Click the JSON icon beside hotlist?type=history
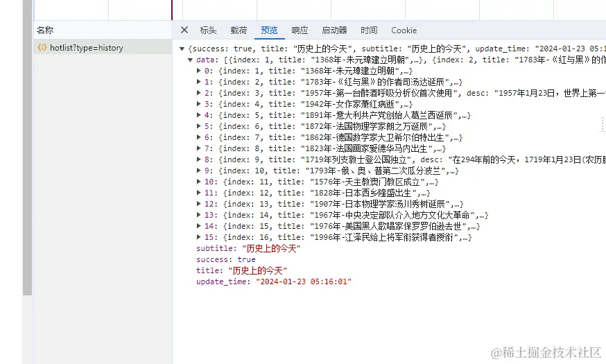The width and height of the screenshot is (606, 364). pyautogui.click(x=42, y=48)
